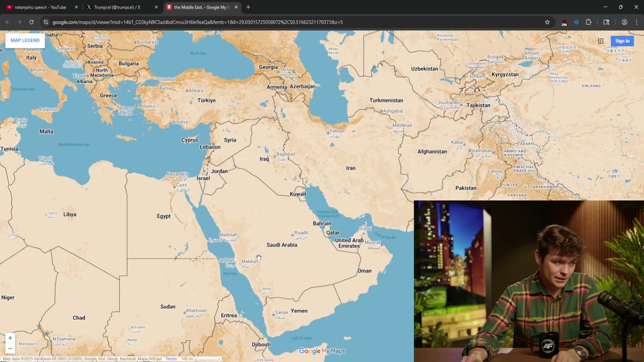The image size is (644, 362).
Task: Click the Pakistan country label
Action: (x=466, y=188)
